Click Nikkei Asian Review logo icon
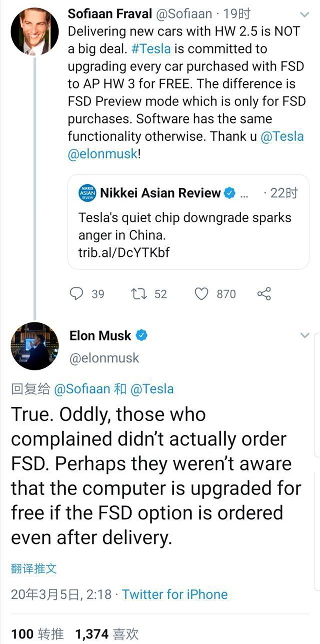Viewport: 320px width, 644px height. coord(88,193)
